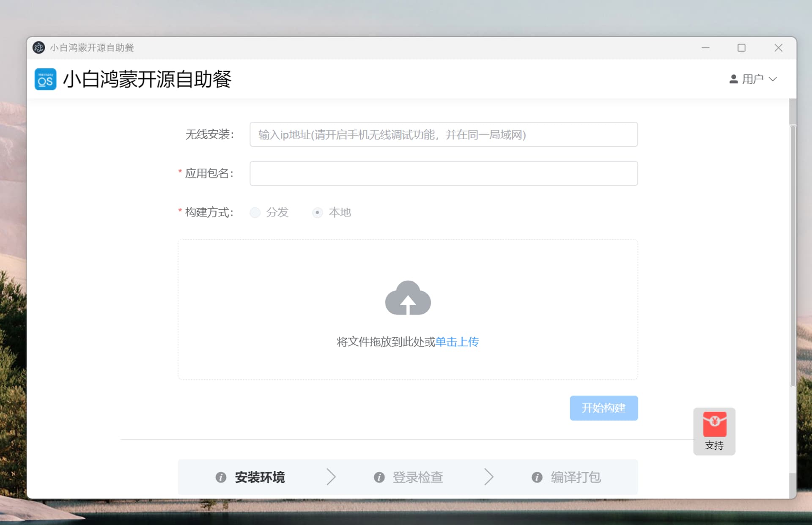Screen dimensions: 812x525
Task: Click the 单击上传 link
Action: point(457,342)
